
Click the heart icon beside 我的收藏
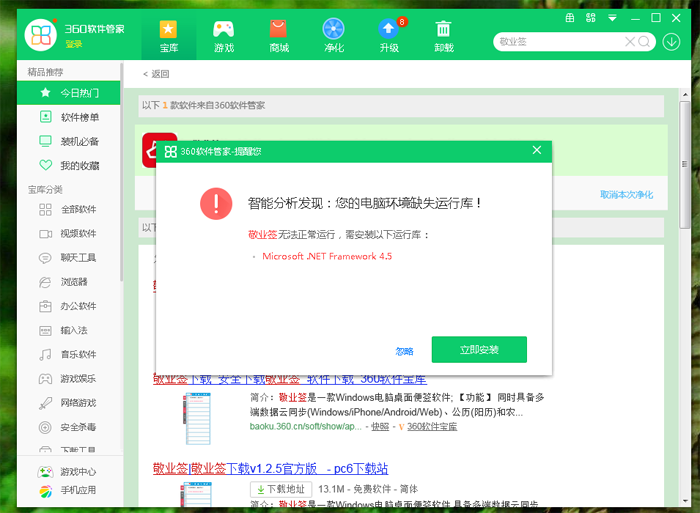pos(46,165)
